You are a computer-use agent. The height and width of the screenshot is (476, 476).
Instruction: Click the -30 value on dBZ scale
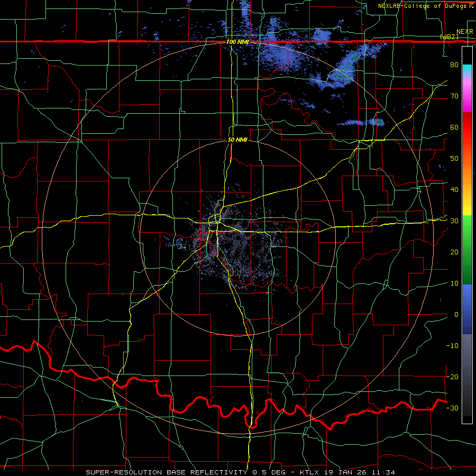tap(452, 408)
